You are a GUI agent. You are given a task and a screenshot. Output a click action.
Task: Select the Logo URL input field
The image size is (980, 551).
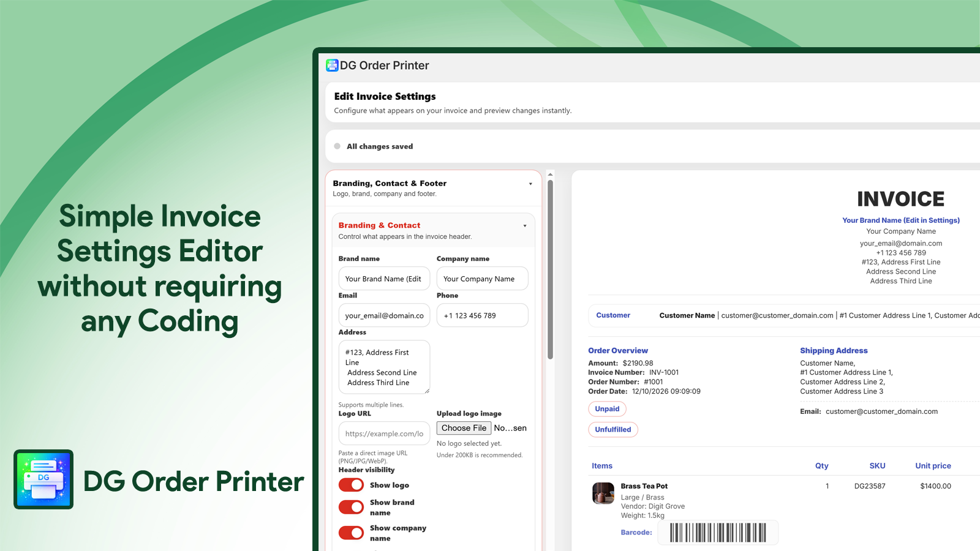(384, 433)
